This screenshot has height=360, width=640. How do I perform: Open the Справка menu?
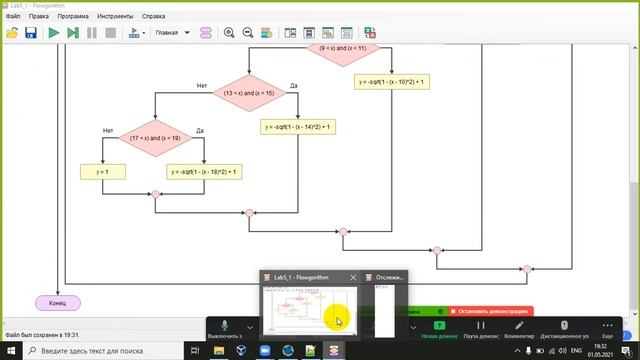pyautogui.click(x=153, y=16)
